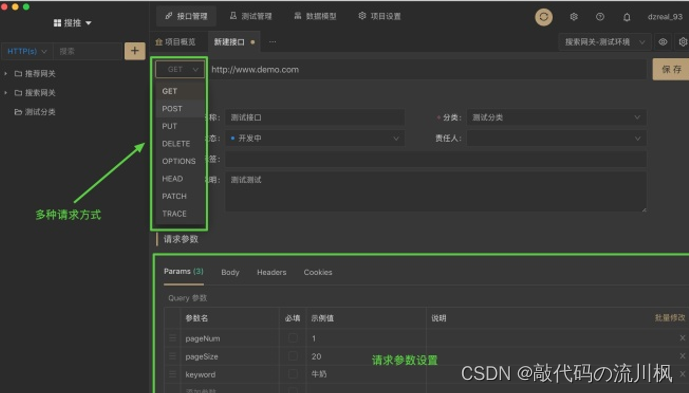
Task: Open the project switcher grid icon
Action: coord(57,23)
